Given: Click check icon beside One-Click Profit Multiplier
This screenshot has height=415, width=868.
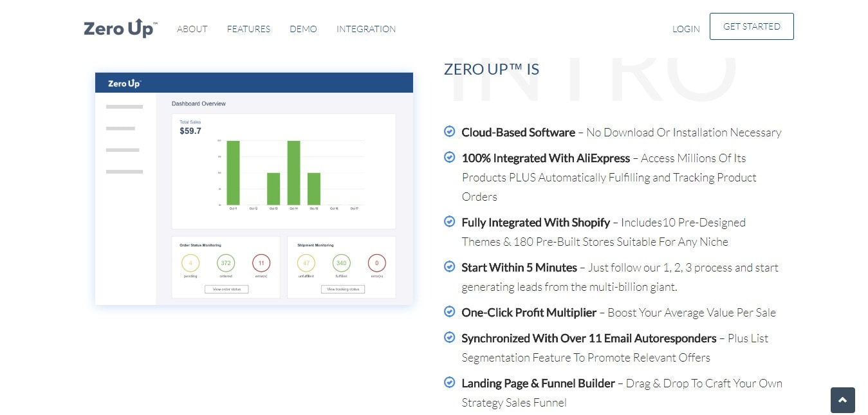Looking at the screenshot, I should point(450,311).
